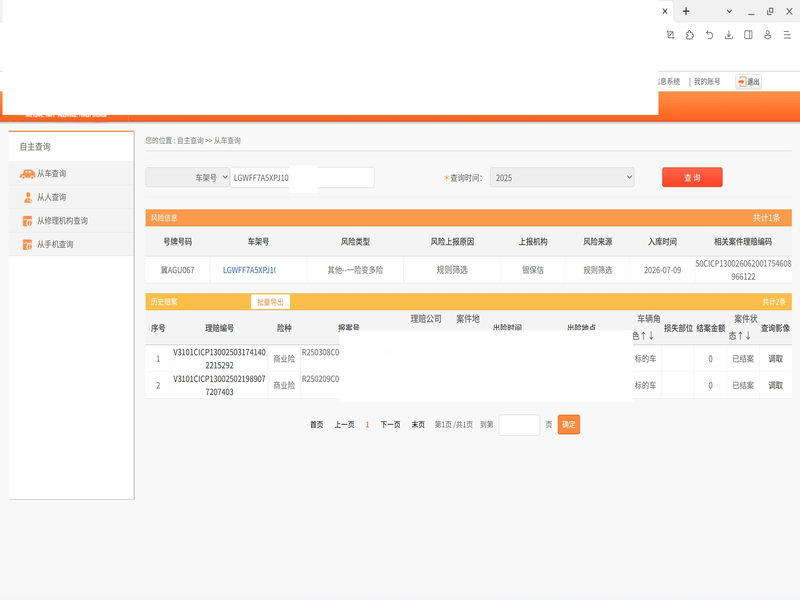This screenshot has width=800, height=600.
Task: Go to 首页 first page
Action: 316,424
